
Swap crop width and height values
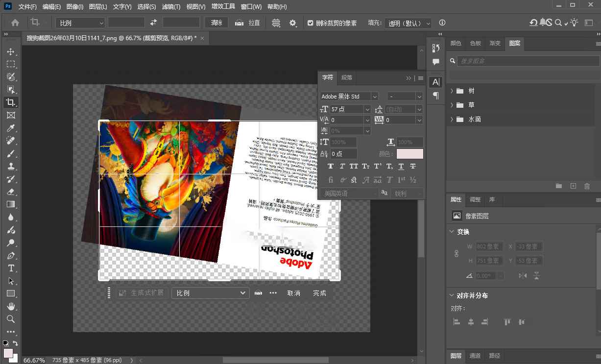click(153, 23)
